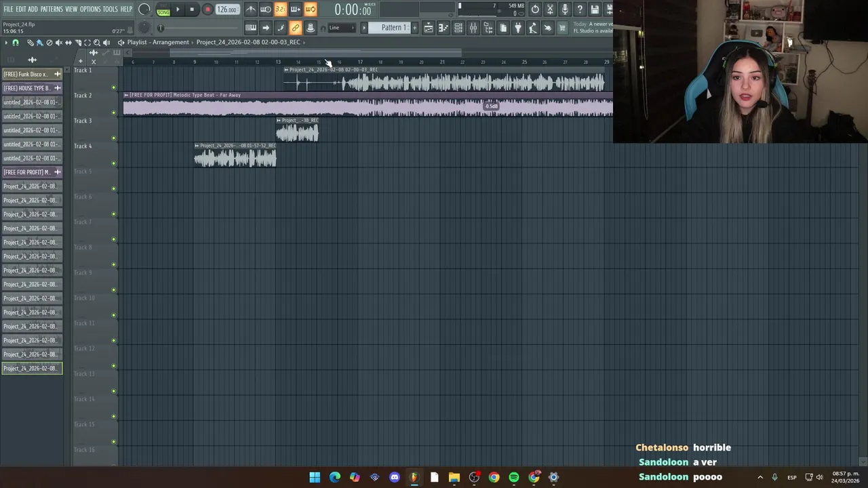The image size is (868, 488).
Task: Toggle loop recording icon
Action: pos(310,9)
